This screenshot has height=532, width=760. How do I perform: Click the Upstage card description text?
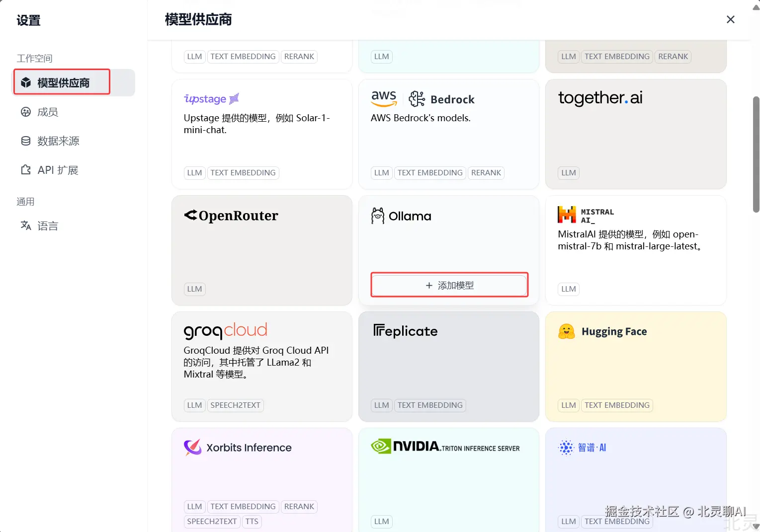(257, 124)
